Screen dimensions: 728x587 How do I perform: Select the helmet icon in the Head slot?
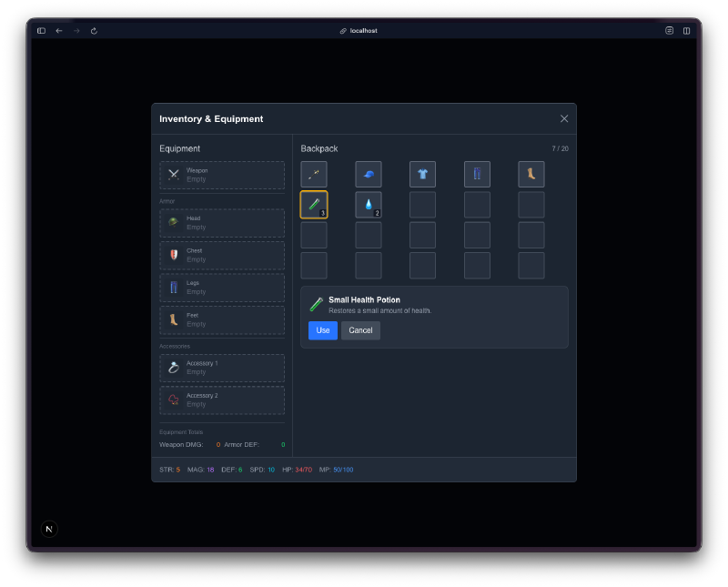pyautogui.click(x=173, y=222)
